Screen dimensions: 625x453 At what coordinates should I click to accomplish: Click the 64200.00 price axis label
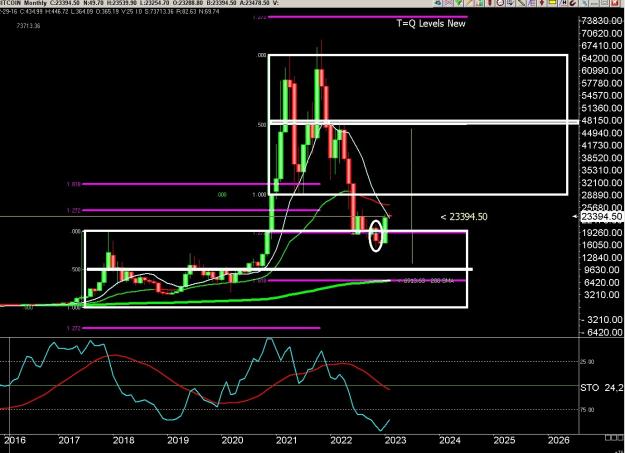tap(602, 58)
